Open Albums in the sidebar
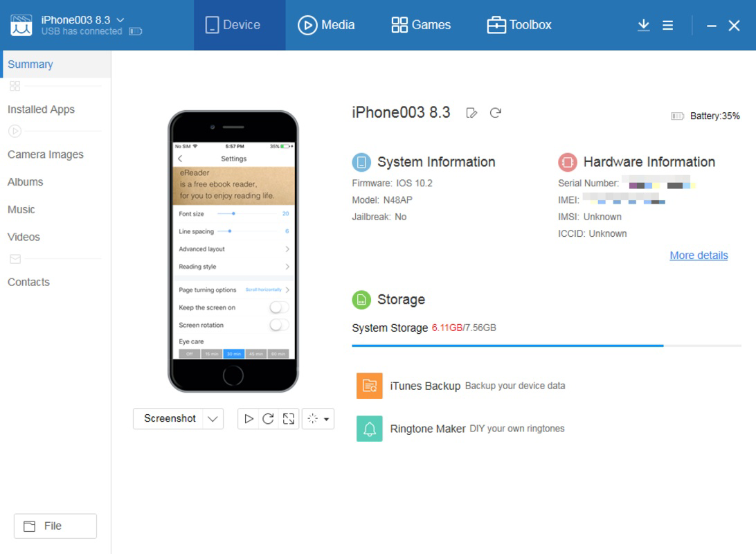Viewport: 756px width, 554px height. (x=25, y=181)
